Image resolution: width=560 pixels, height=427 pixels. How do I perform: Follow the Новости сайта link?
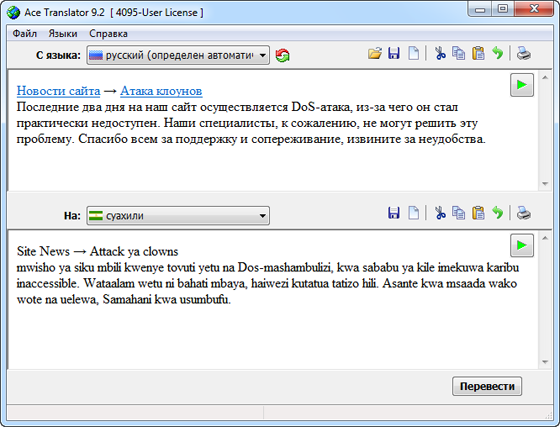tap(58, 91)
